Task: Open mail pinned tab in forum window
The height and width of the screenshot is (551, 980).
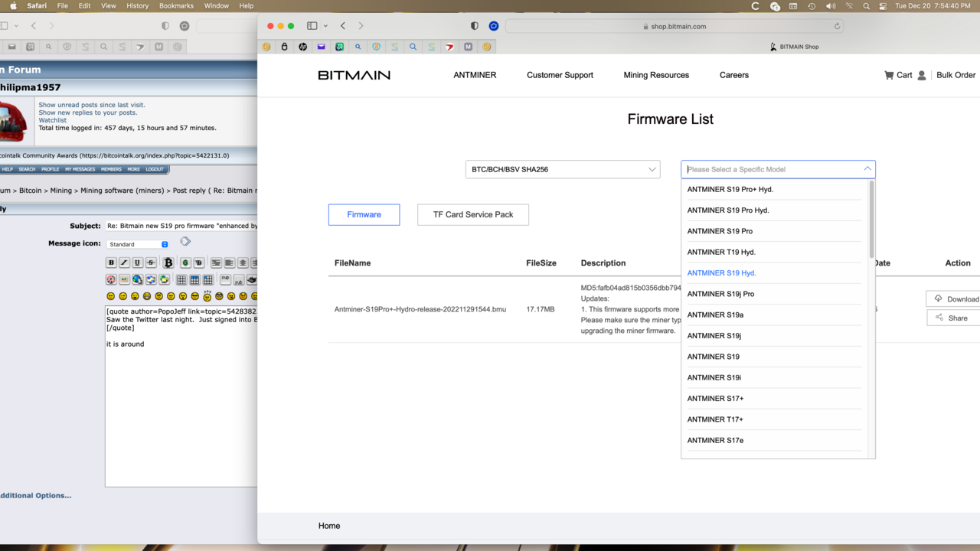Action: click(x=11, y=47)
